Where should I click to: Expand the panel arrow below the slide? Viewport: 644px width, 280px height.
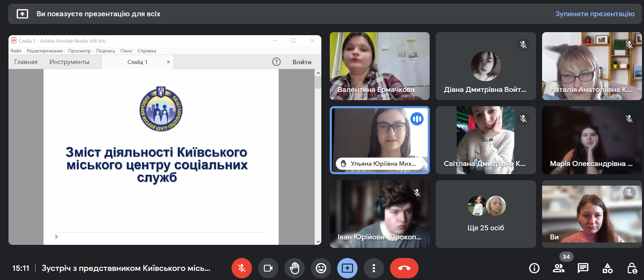(57, 237)
